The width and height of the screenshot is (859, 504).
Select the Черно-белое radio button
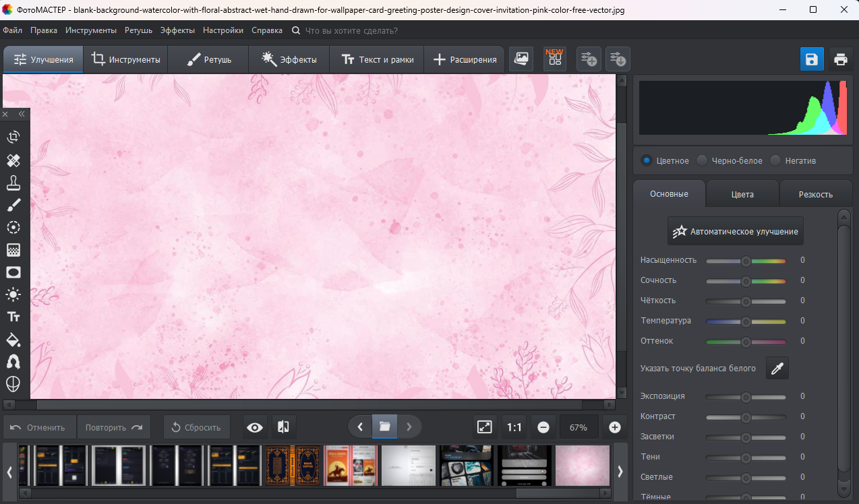702,160
